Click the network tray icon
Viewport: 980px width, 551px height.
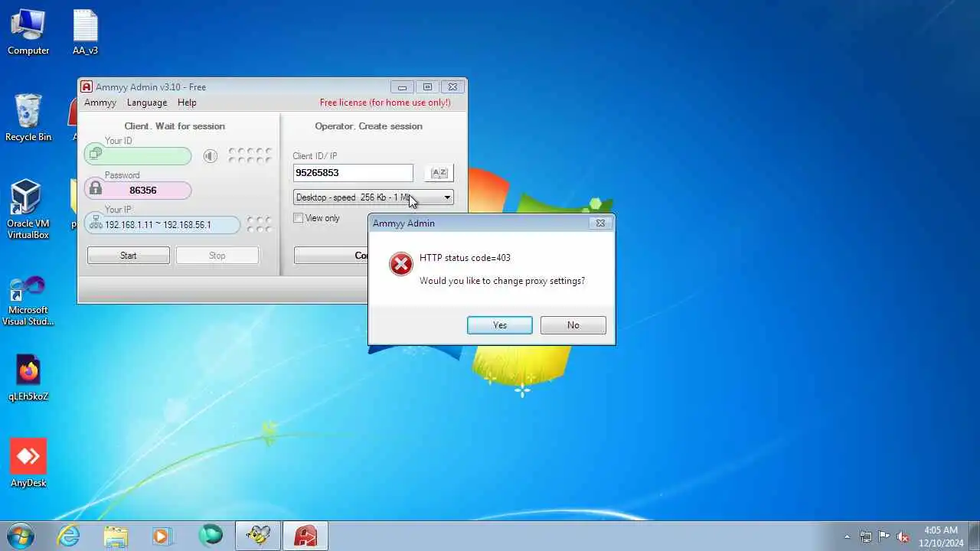click(x=866, y=536)
